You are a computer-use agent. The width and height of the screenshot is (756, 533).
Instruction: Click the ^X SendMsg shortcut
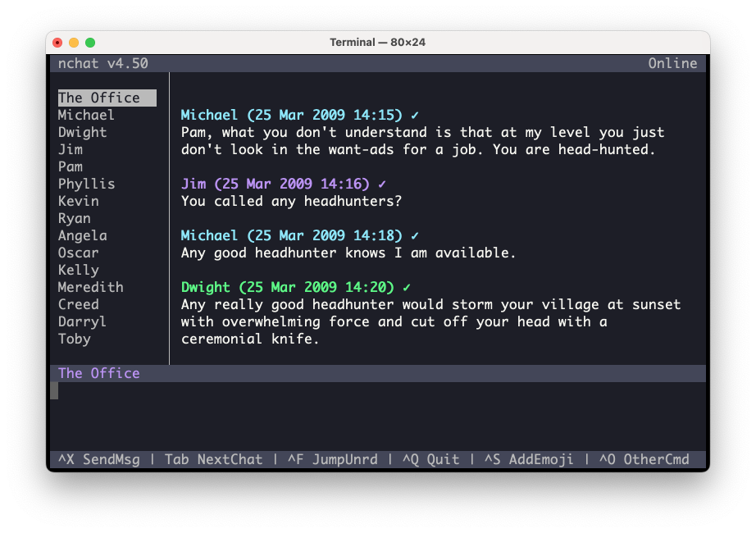point(99,459)
